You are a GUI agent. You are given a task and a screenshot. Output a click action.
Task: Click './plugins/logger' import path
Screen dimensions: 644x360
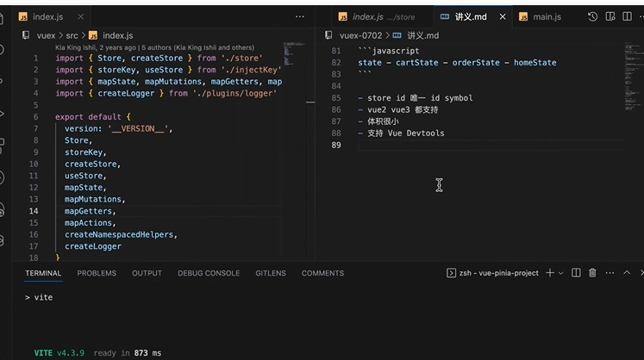coord(235,93)
